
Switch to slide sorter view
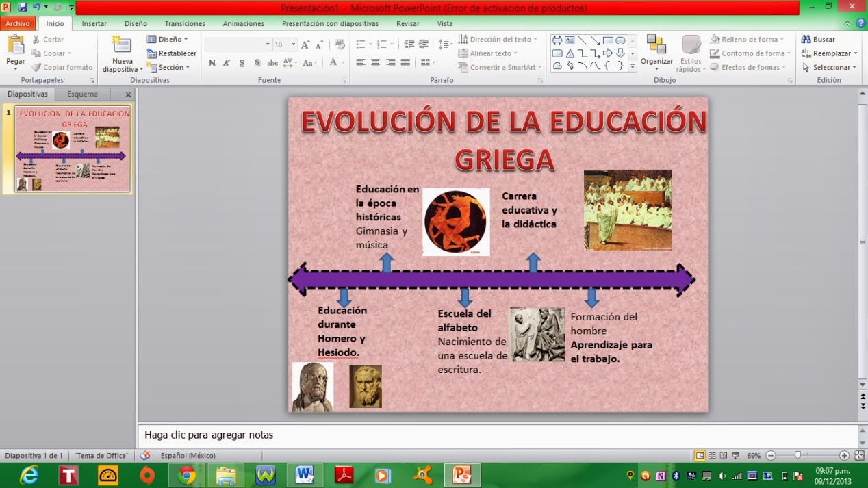[x=712, y=455]
